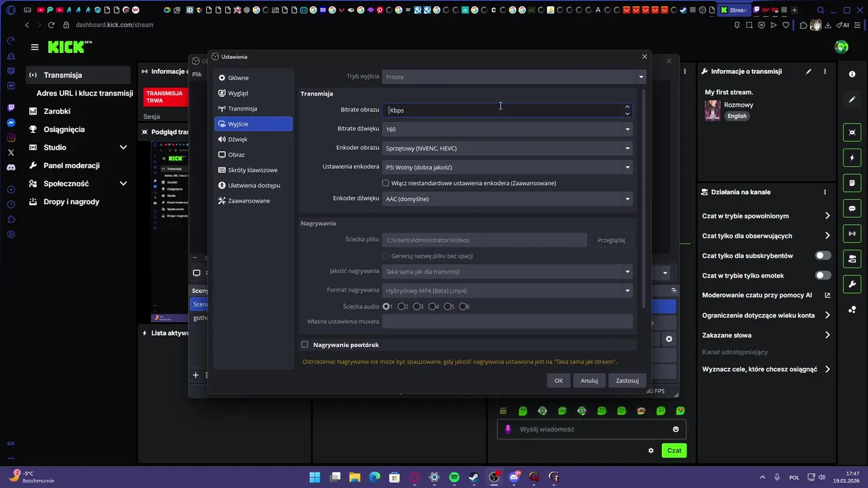The height and width of the screenshot is (488, 868).
Task: Click the screen capture icon in right toolbar
Action: point(852,132)
